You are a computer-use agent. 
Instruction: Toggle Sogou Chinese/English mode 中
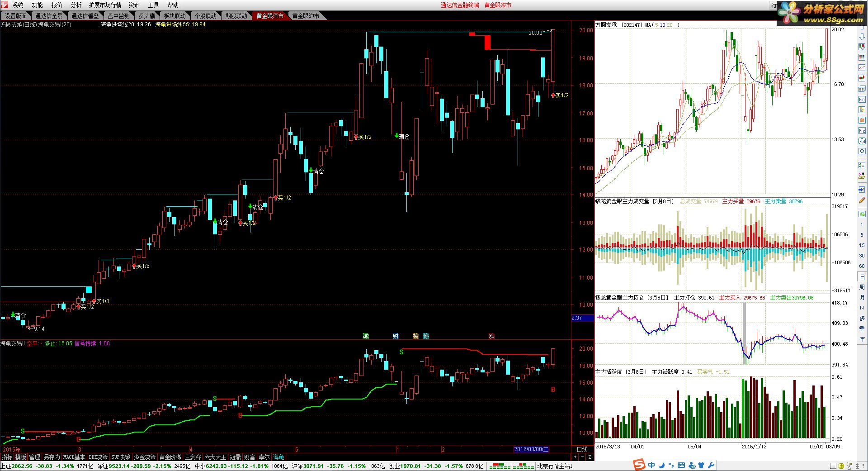[x=651, y=465]
